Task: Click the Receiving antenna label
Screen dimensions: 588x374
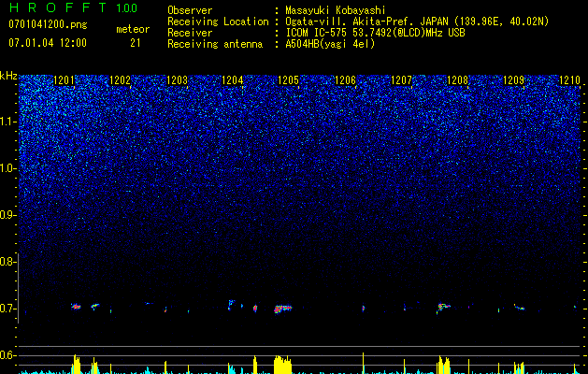Action: 215,44
